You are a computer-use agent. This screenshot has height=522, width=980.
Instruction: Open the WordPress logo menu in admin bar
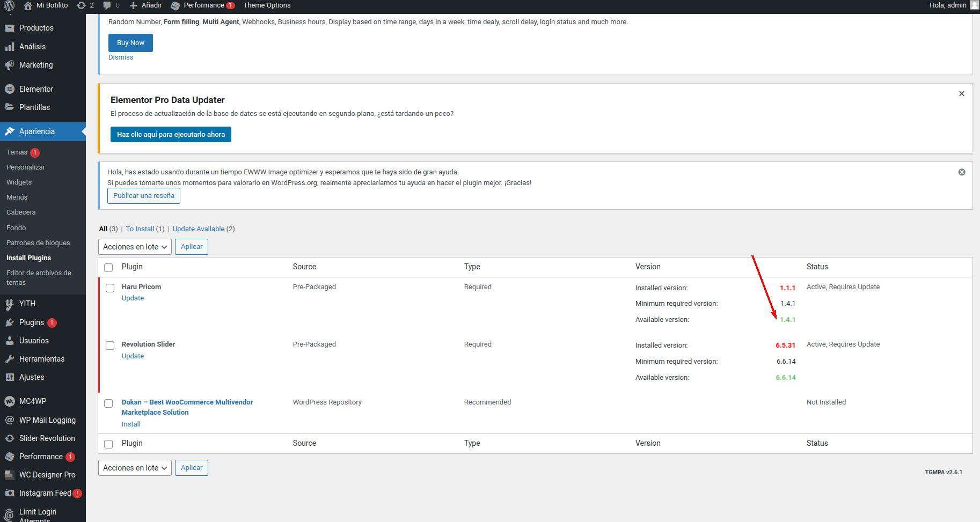[x=9, y=5]
